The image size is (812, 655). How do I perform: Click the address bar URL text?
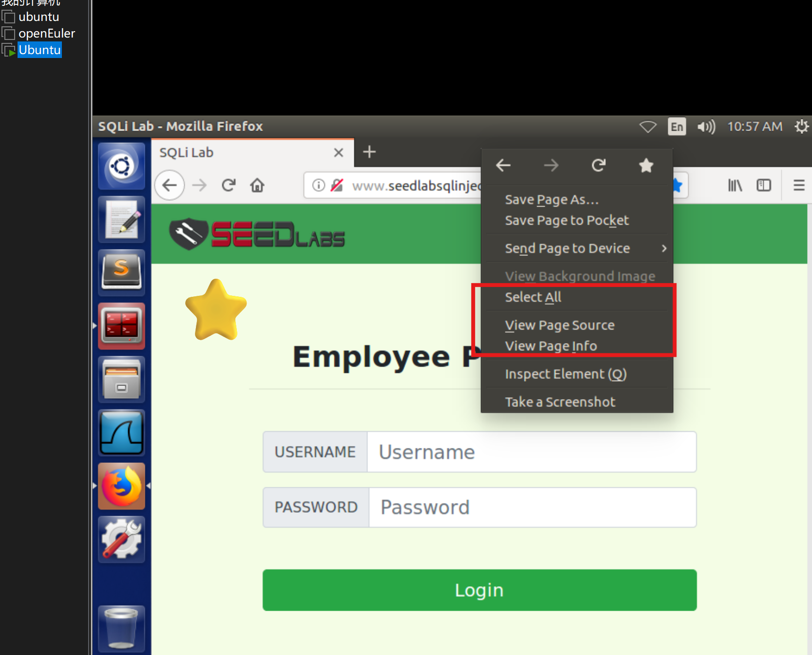[x=417, y=186]
